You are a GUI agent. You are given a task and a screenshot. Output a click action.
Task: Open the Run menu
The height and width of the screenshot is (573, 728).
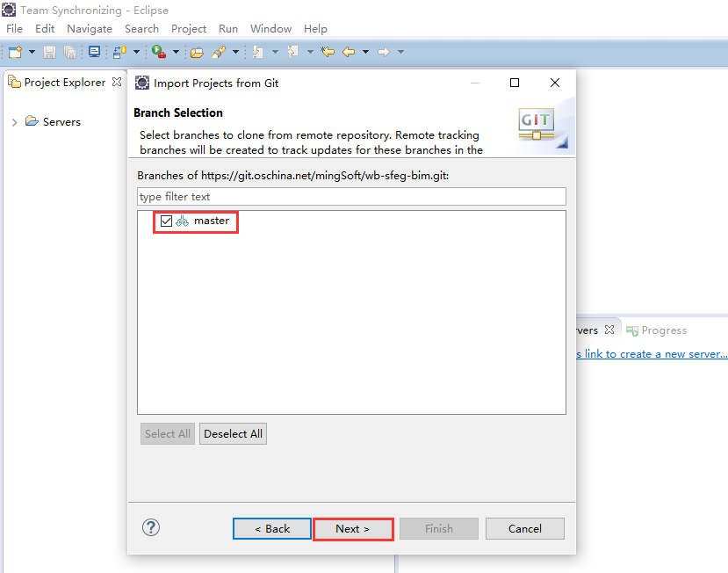228,29
